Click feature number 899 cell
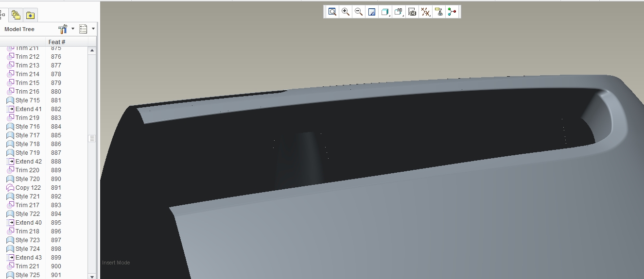The width and height of the screenshot is (644, 279). pos(56,258)
